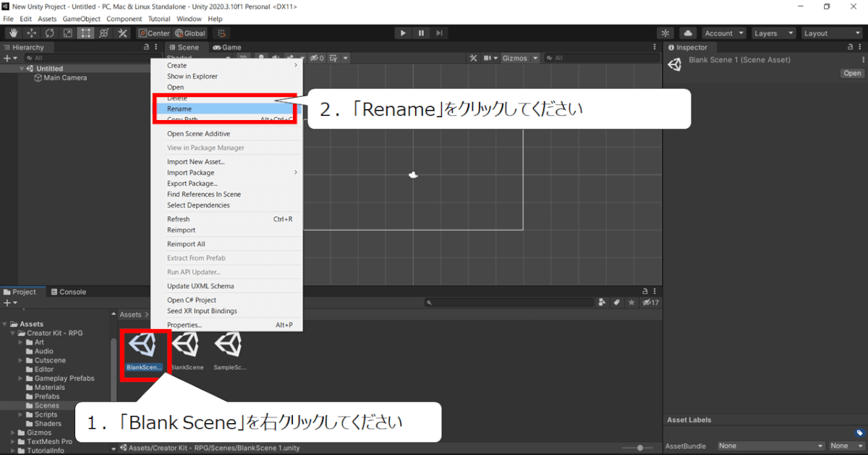Viewport: 868px width, 455px height.
Task: Open the Window menu
Action: (189, 19)
